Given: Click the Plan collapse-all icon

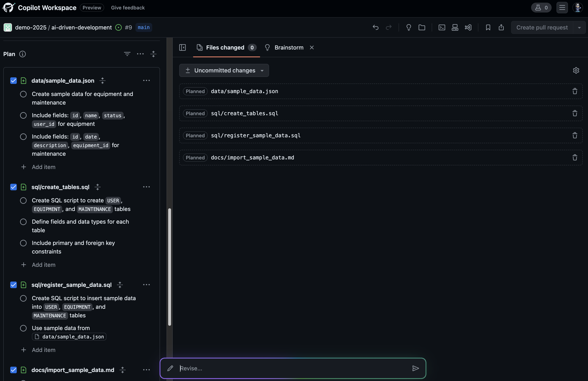Looking at the screenshot, I should (x=153, y=54).
